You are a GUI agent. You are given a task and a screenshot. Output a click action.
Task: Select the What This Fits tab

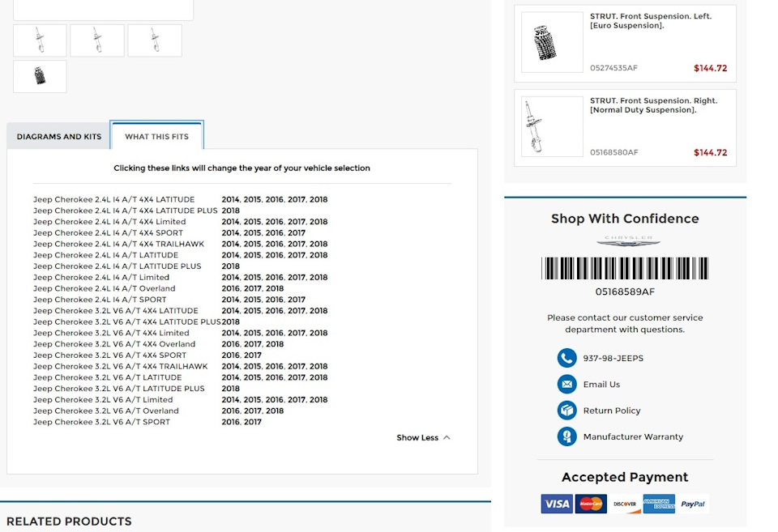pyautogui.click(x=156, y=136)
